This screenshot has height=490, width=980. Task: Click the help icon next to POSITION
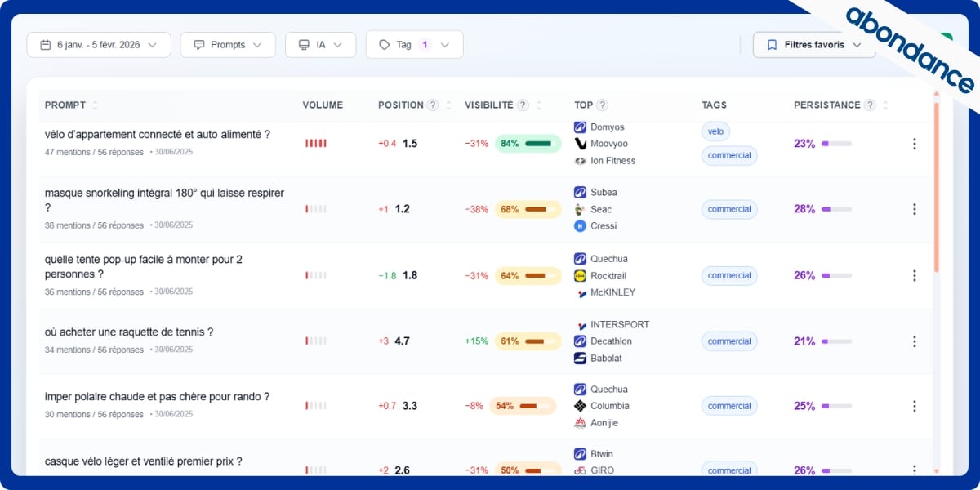pyautogui.click(x=433, y=105)
